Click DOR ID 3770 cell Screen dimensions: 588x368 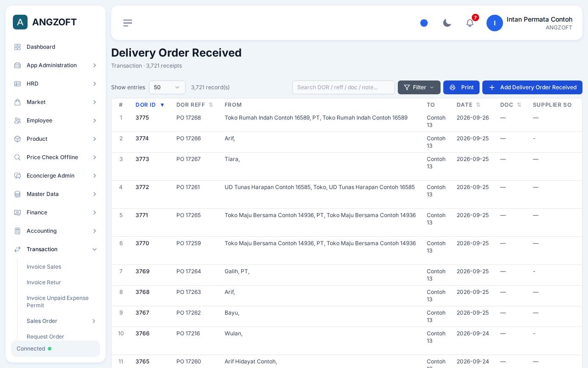point(142,243)
